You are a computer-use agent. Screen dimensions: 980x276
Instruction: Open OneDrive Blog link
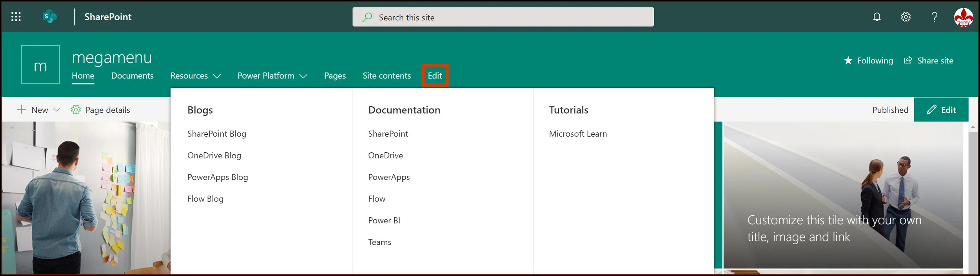pos(214,155)
